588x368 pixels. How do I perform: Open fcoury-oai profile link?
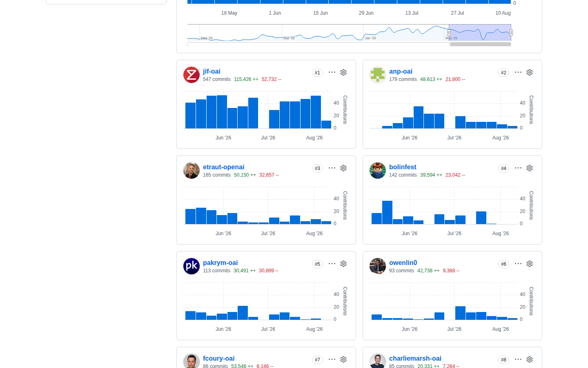218,358
